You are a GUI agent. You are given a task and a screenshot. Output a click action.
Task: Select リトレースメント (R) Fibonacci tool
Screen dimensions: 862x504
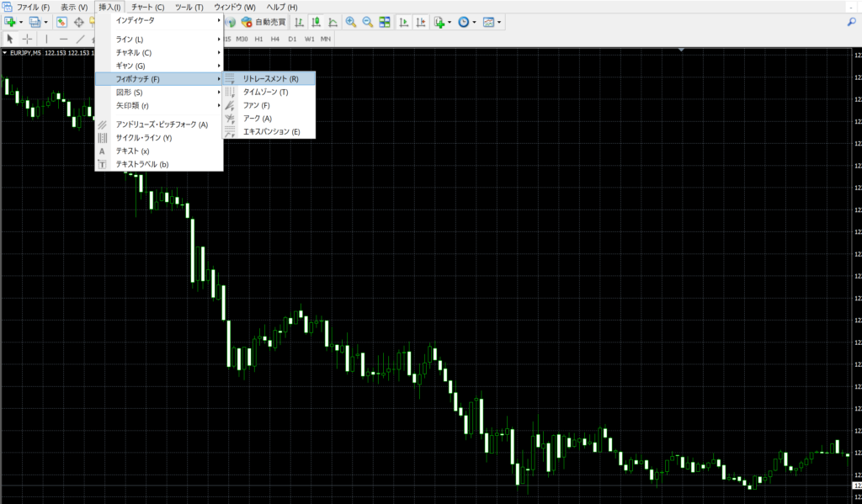[269, 78]
